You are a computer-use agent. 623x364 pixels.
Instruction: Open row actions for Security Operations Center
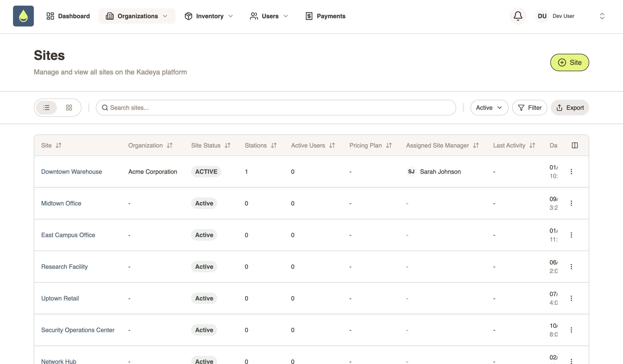point(571,330)
